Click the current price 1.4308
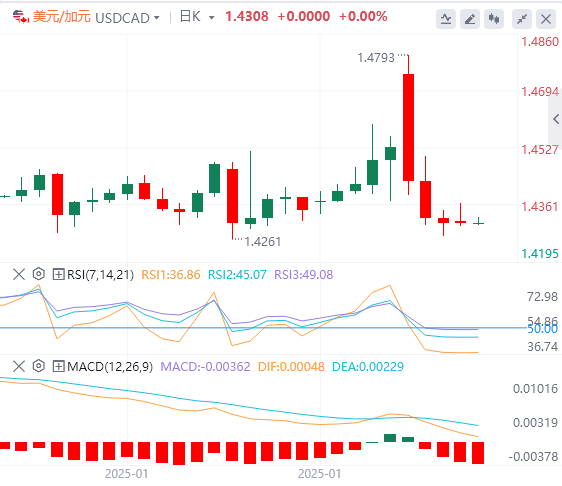Screen dimensions: 562x486 [x=247, y=16]
